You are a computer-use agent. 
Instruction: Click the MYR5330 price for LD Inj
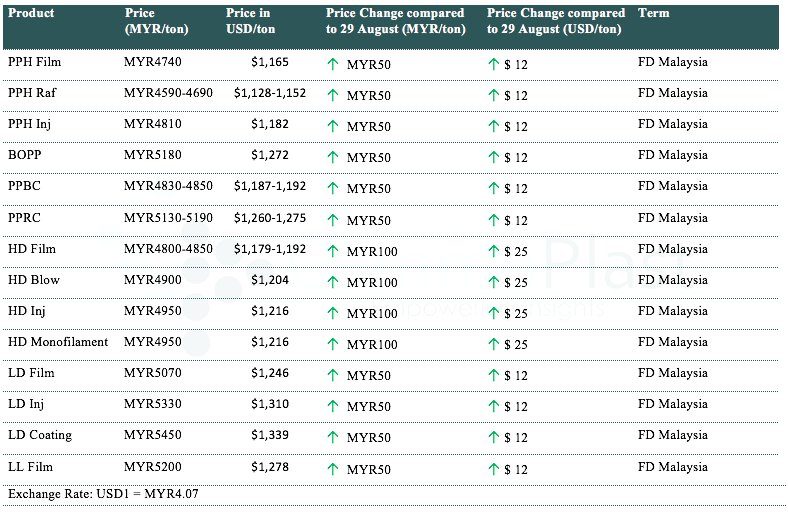[x=153, y=404]
